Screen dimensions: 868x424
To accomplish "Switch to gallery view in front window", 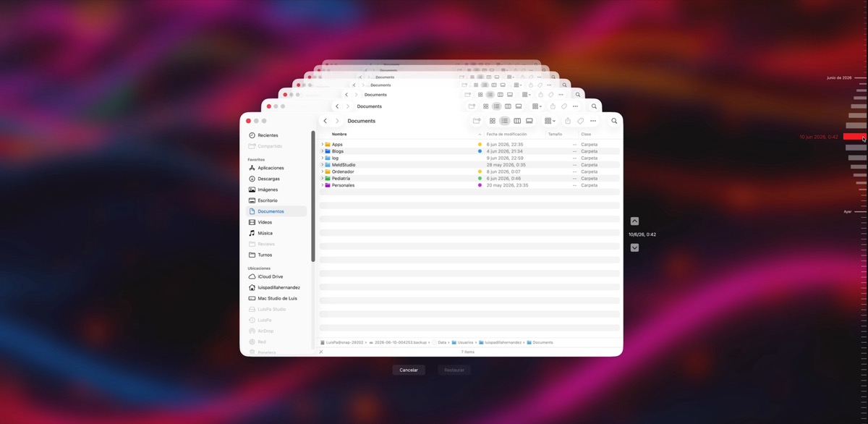I will pyautogui.click(x=529, y=121).
